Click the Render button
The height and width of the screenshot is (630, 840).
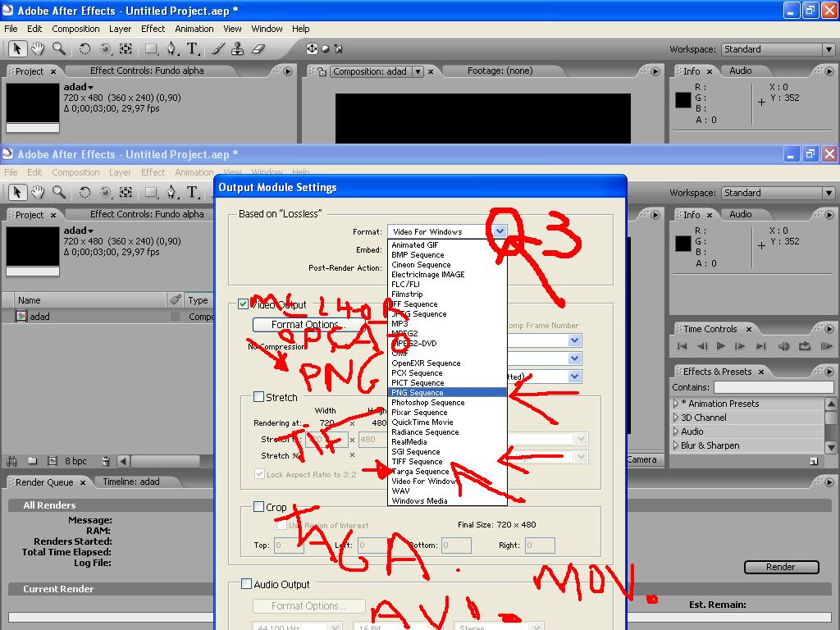[x=781, y=567]
